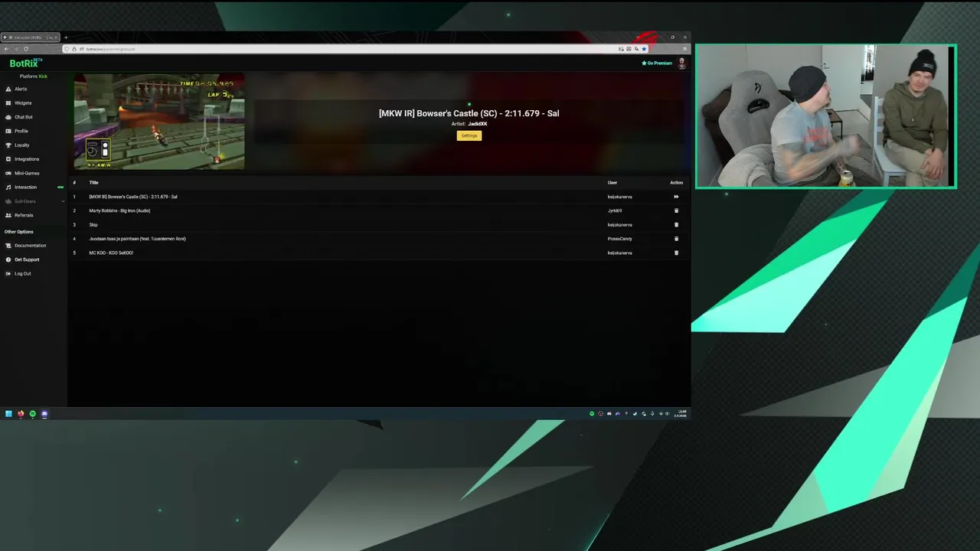Open the Loyalty trophy icon
980x551 pixels.
(x=8, y=145)
